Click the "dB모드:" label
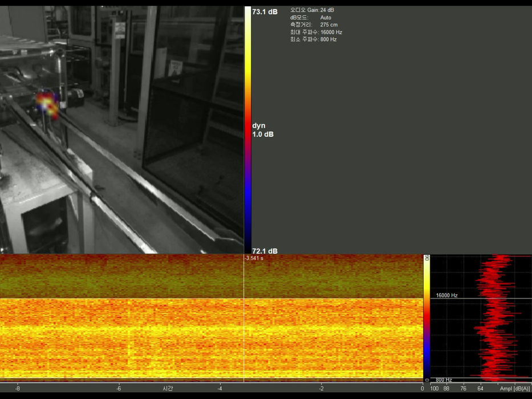Screen dimensions: 532x399 click(299, 17)
